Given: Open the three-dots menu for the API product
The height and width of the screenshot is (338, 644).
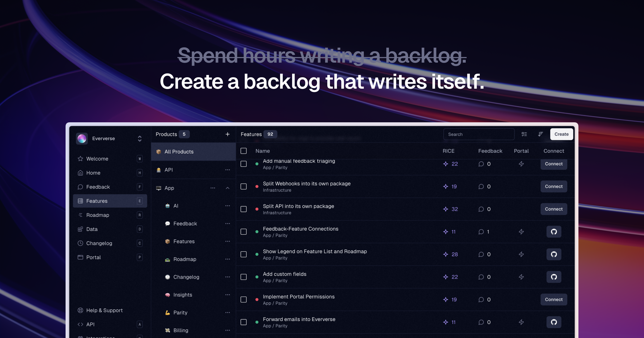Looking at the screenshot, I should point(227,170).
